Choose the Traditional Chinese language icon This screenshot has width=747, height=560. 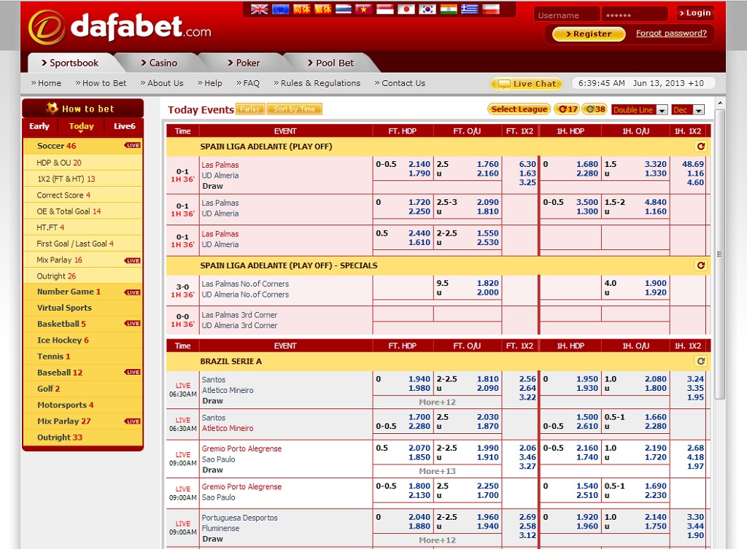pos(322,9)
